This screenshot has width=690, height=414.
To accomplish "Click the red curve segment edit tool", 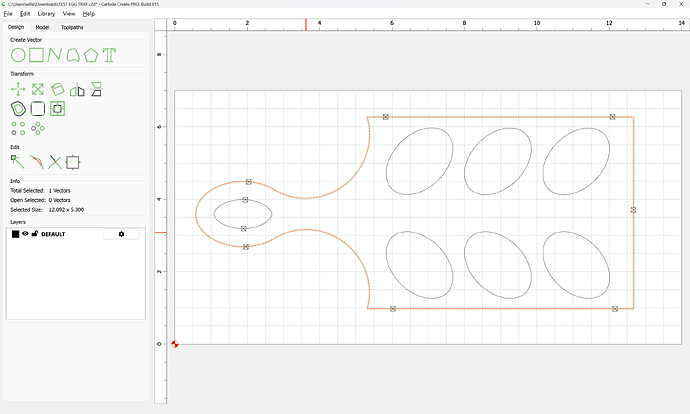I will pyautogui.click(x=37, y=162).
